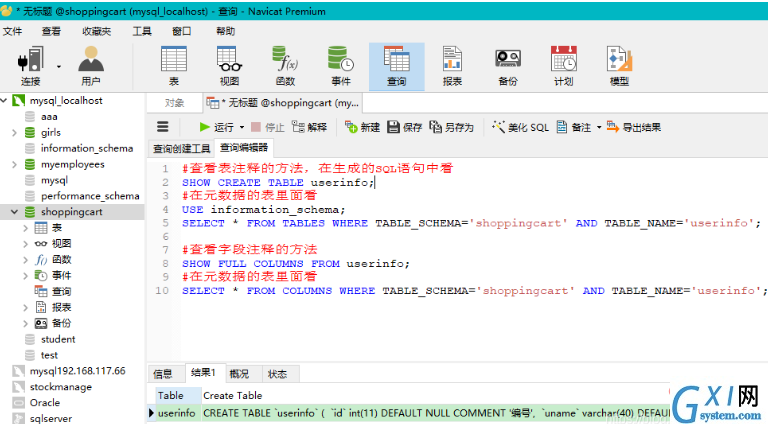Image resolution: width=768 pixels, height=424 pixels.
Task: Expand the 视图 node under shoppingcart
Action: (x=25, y=244)
